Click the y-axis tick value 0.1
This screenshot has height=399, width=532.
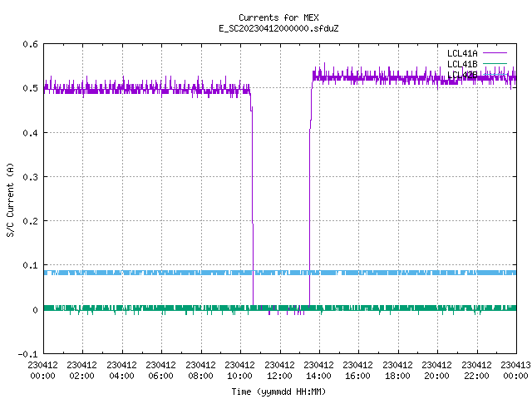[30, 265]
